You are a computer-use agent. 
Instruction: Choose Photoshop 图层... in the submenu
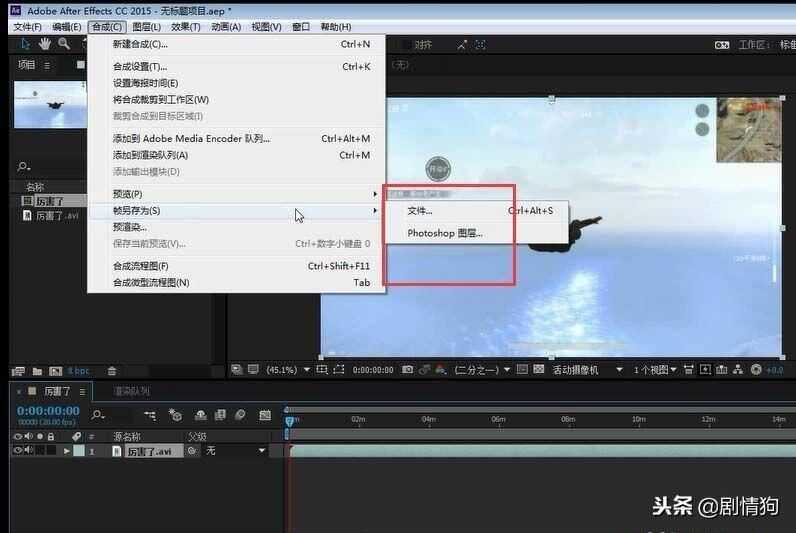coord(476,233)
